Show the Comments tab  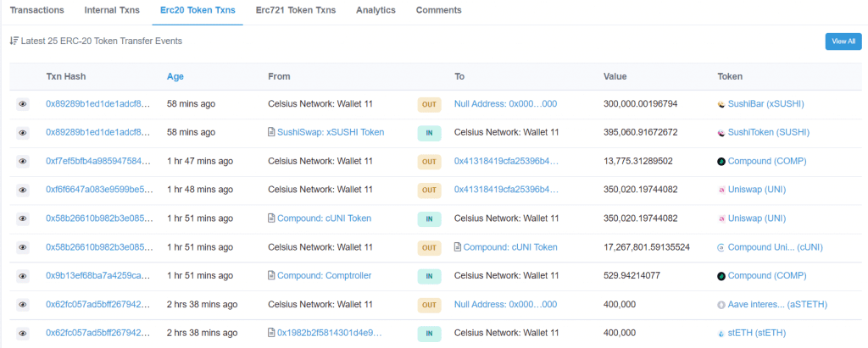tap(438, 10)
